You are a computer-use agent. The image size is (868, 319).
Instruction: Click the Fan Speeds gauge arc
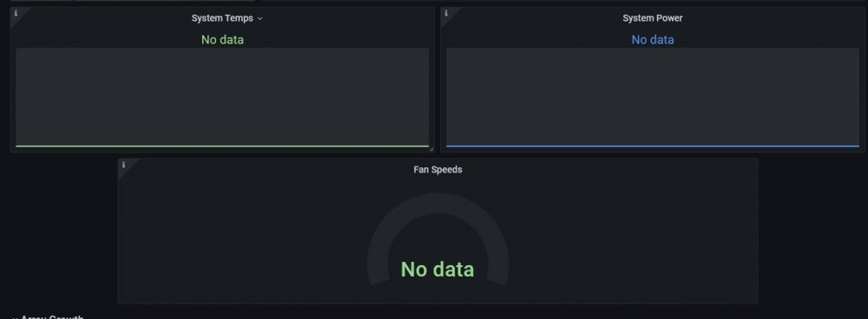437,203
